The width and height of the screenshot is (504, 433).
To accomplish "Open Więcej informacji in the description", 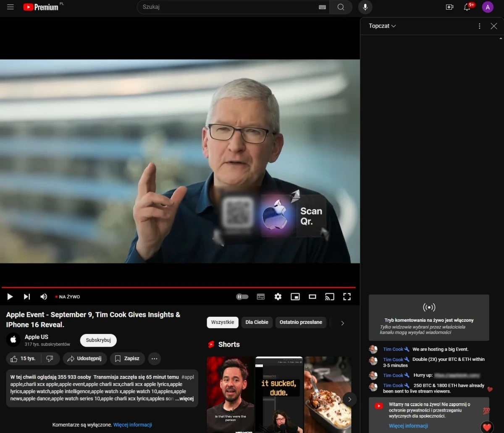I will tap(132, 425).
